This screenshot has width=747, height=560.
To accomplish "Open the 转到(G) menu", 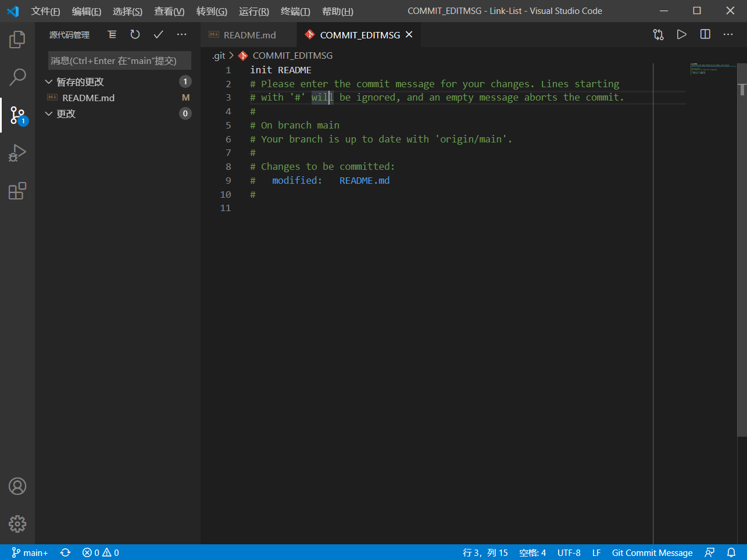I will (212, 11).
